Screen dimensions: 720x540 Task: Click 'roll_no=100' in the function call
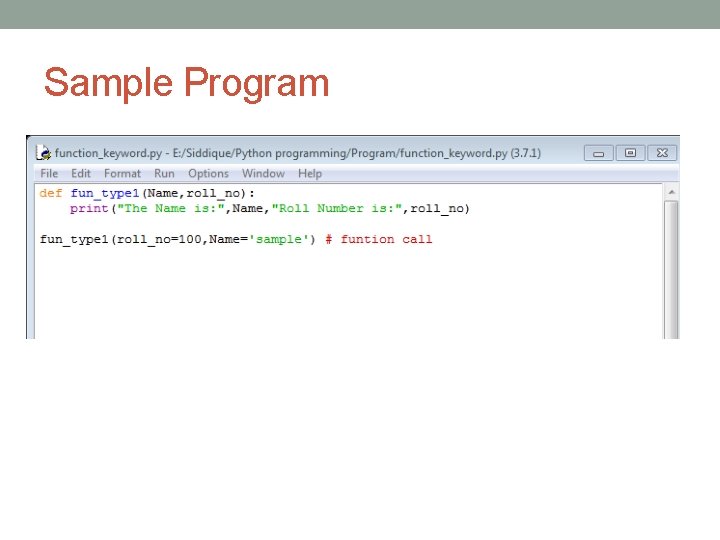(159, 240)
